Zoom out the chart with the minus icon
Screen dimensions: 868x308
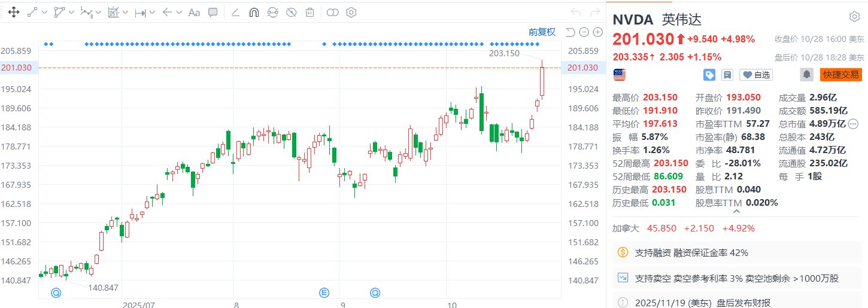pyautogui.click(x=584, y=32)
